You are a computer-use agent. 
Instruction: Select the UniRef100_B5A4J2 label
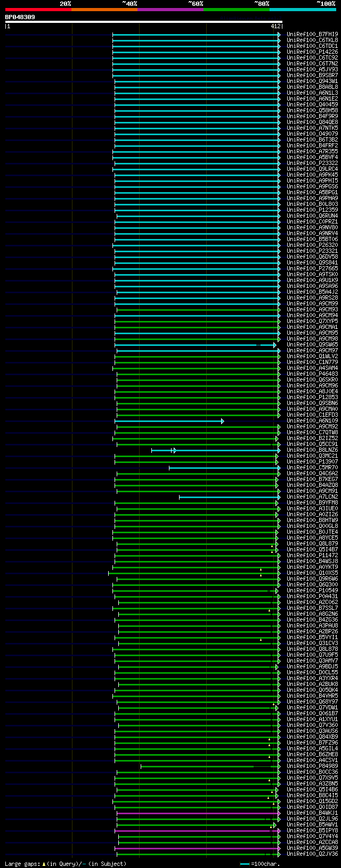point(312,292)
